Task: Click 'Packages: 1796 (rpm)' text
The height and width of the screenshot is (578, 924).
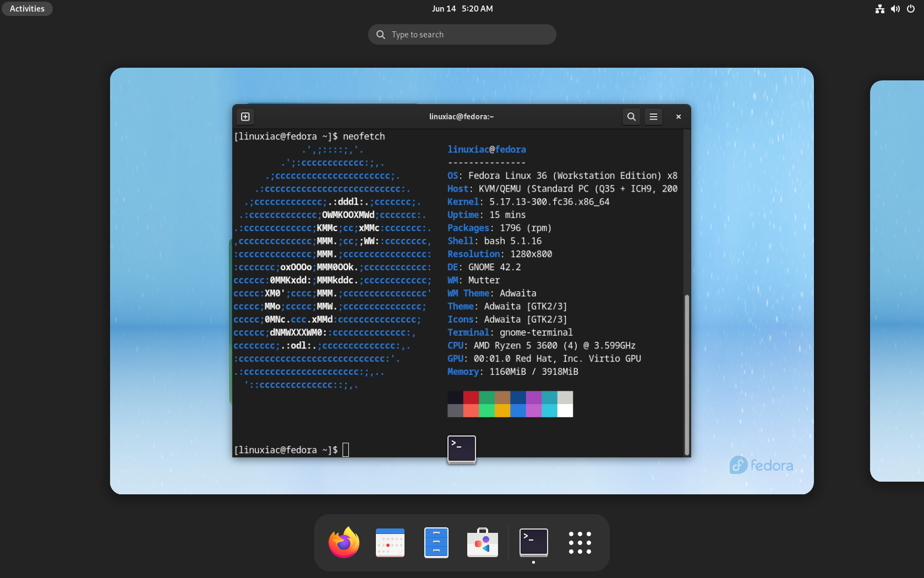Action: point(500,228)
